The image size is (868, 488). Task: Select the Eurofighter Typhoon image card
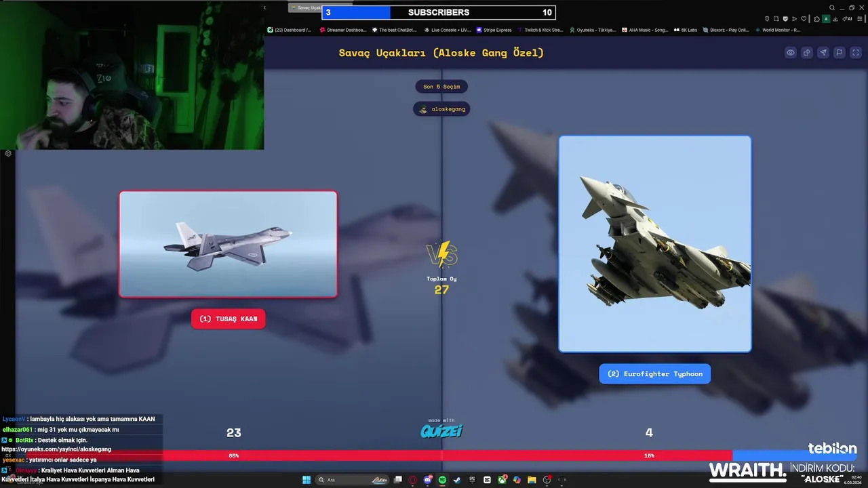pyautogui.click(x=655, y=244)
